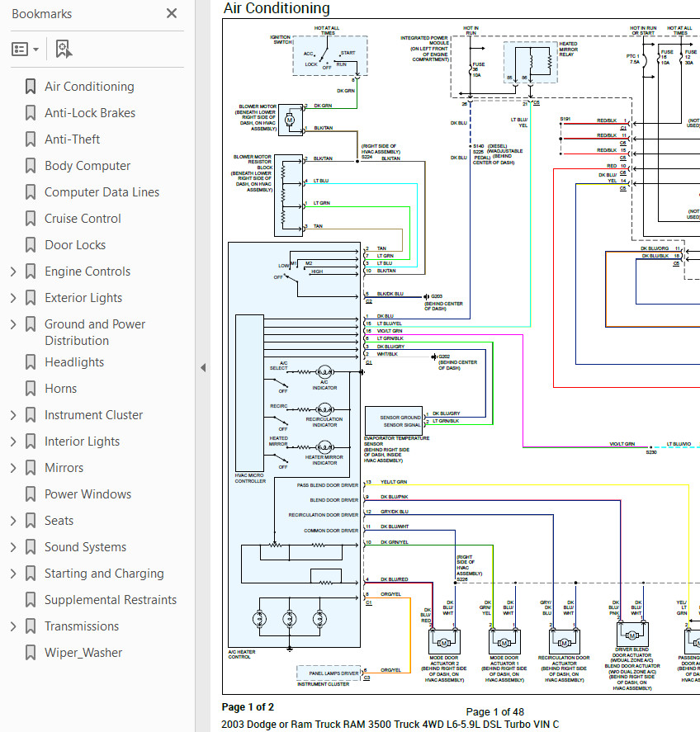Click bookmark ribbon icon beside Anti-Theft

point(31,139)
